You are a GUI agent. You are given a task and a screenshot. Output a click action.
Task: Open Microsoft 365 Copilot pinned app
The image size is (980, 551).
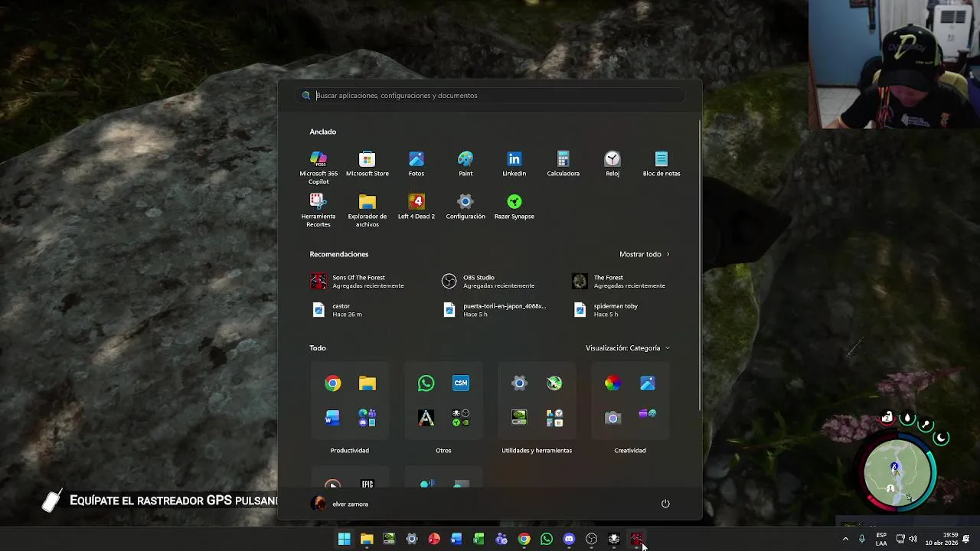coord(318,168)
